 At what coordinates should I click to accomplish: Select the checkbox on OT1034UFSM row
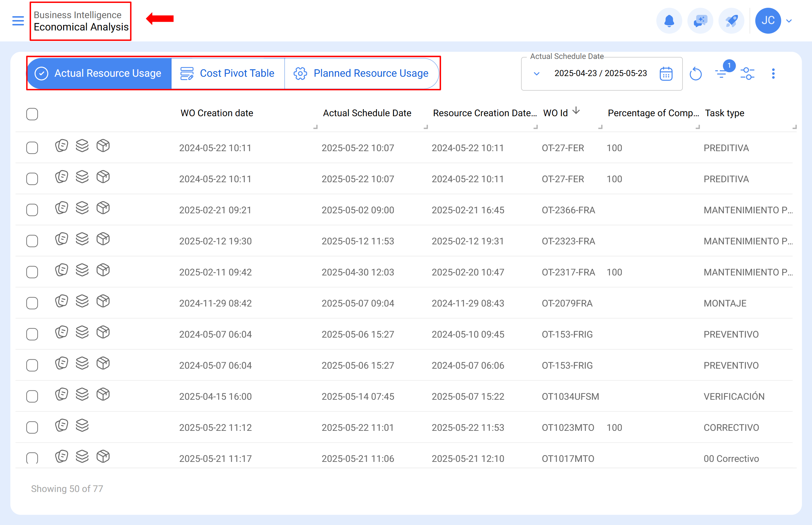click(32, 396)
